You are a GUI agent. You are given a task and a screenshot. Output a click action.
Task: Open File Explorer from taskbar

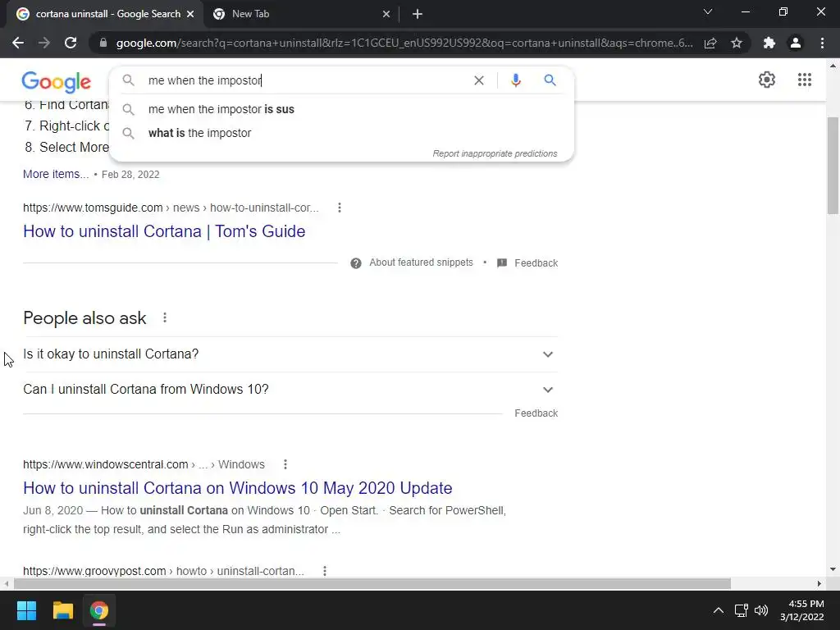point(62,610)
